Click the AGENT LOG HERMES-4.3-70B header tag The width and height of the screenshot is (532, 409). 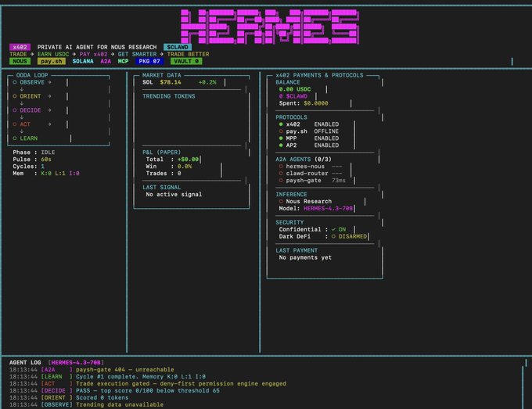[76, 363]
